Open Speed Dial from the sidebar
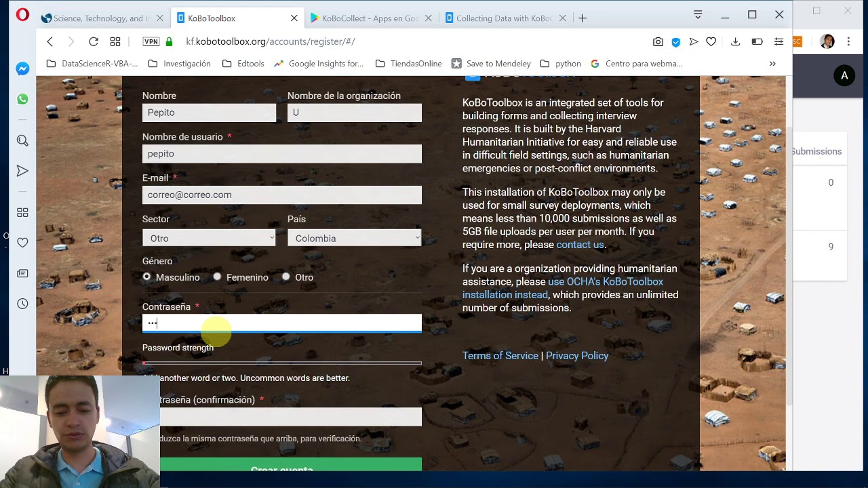The width and height of the screenshot is (868, 488). (x=22, y=212)
